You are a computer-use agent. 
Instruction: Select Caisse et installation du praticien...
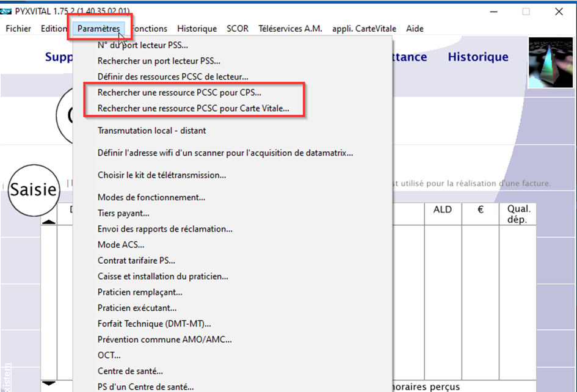click(233, 277)
